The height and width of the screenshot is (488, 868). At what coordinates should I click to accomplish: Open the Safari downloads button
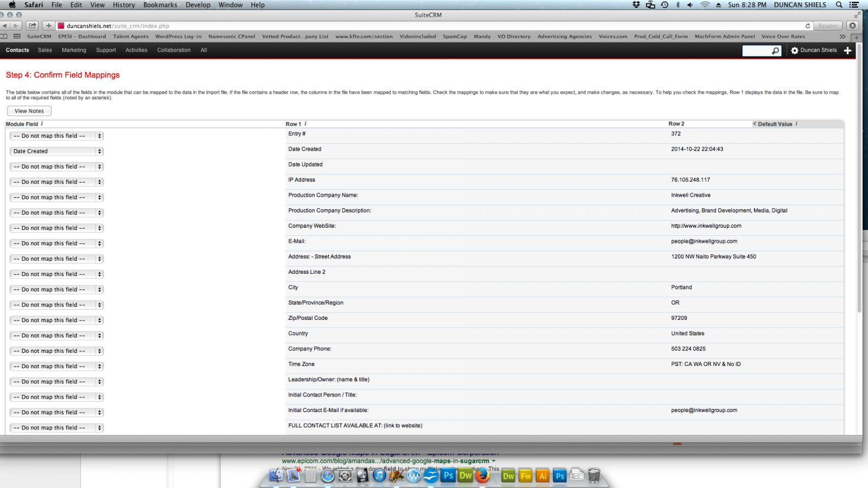pos(853,25)
